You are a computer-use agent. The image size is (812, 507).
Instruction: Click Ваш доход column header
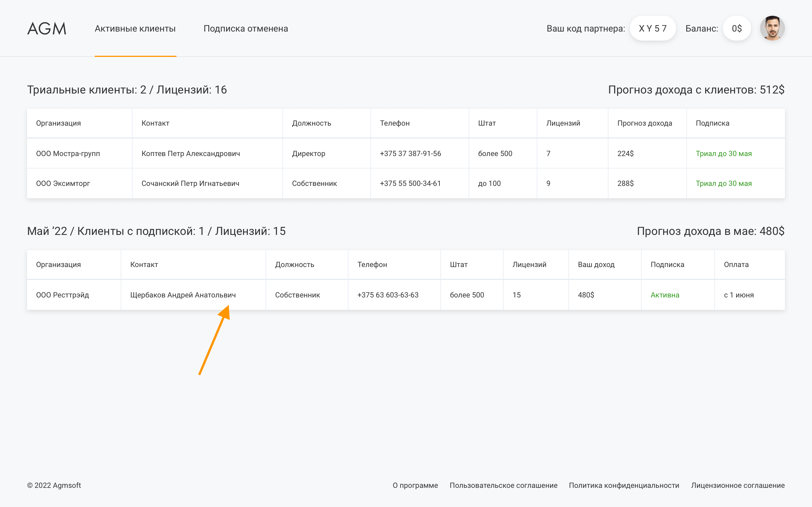pos(596,264)
